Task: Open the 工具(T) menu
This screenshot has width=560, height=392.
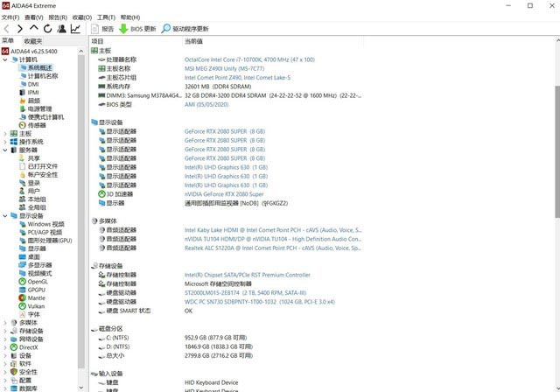Action: (106, 17)
